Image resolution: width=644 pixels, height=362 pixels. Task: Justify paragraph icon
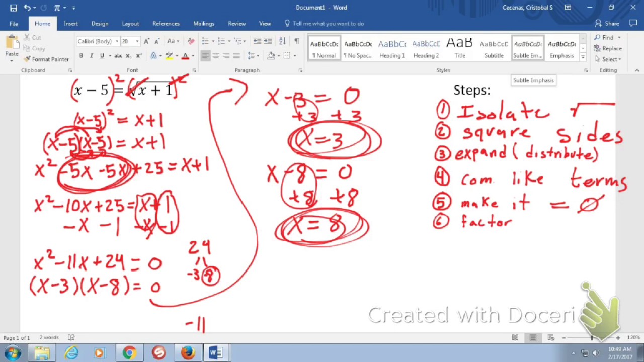tap(237, 56)
